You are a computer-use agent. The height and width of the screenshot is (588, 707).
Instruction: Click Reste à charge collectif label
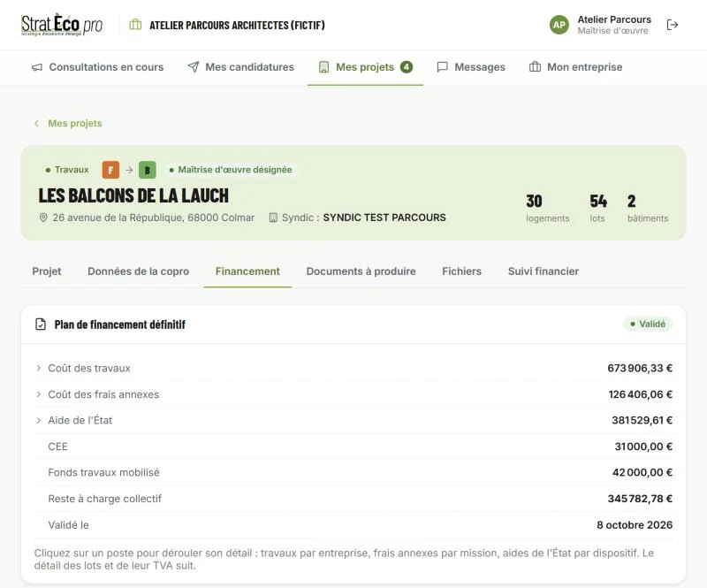(x=104, y=499)
